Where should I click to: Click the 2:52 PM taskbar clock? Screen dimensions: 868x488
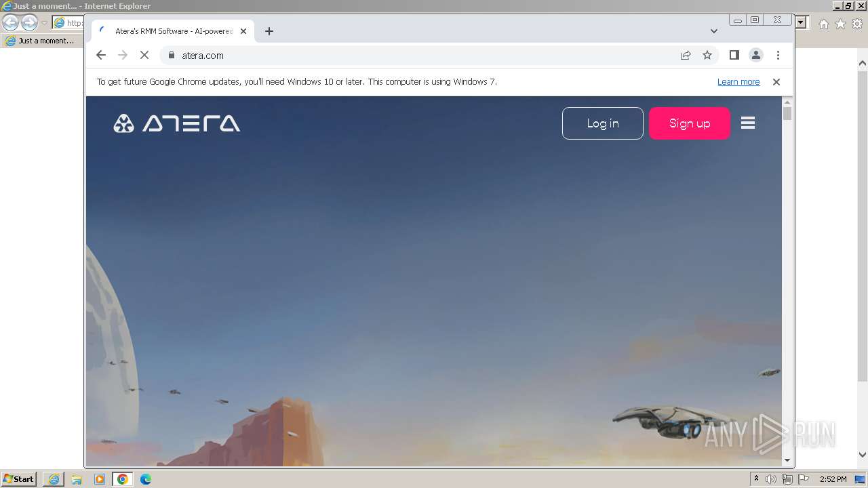click(833, 479)
